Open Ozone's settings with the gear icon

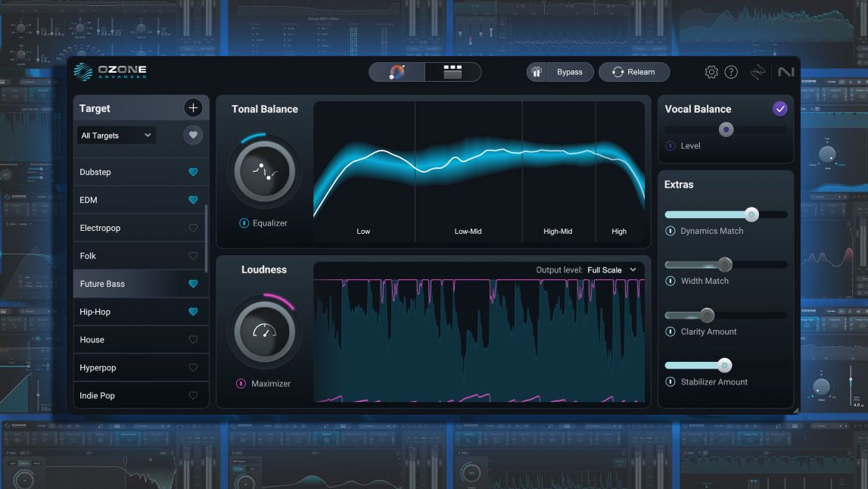(711, 71)
